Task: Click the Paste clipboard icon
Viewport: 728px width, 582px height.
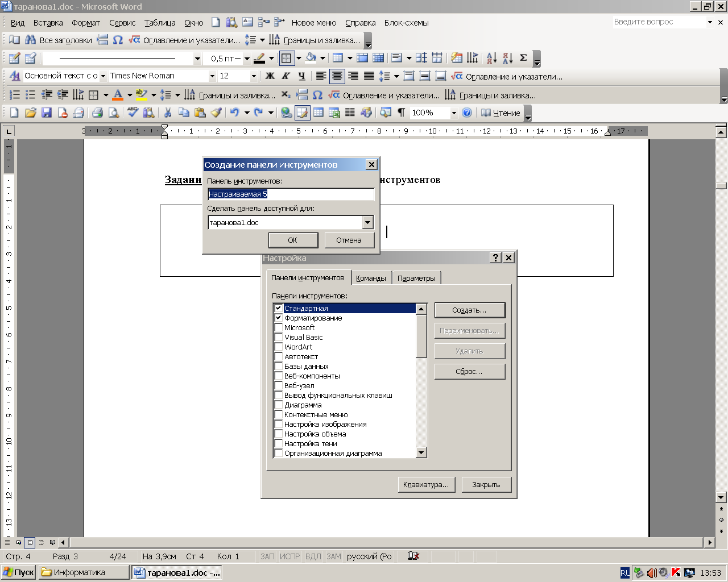Action: click(x=200, y=113)
